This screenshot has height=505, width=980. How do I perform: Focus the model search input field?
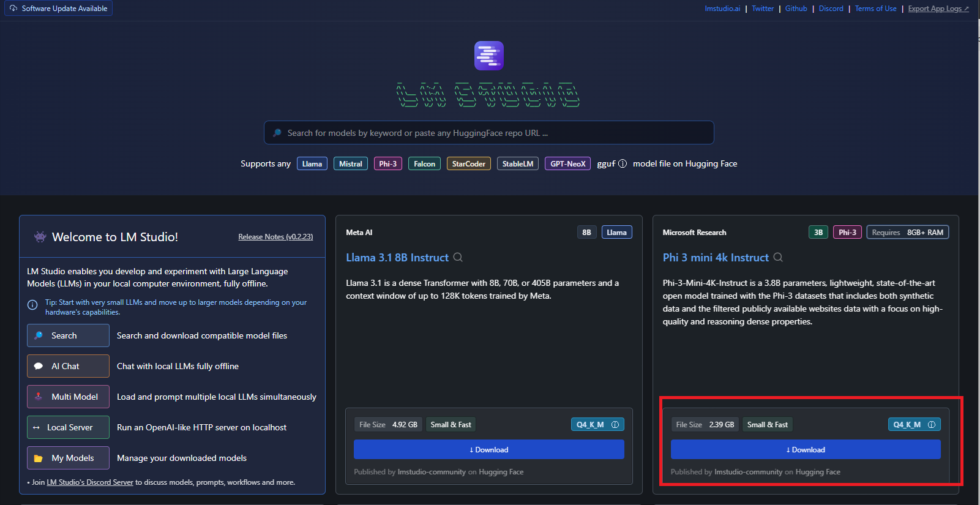click(489, 133)
